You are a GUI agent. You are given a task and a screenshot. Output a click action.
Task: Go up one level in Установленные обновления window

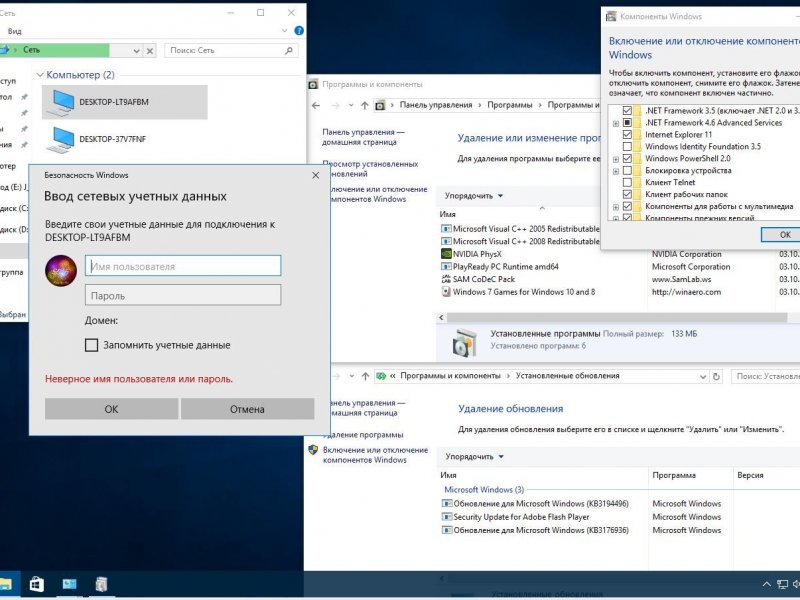pos(365,376)
